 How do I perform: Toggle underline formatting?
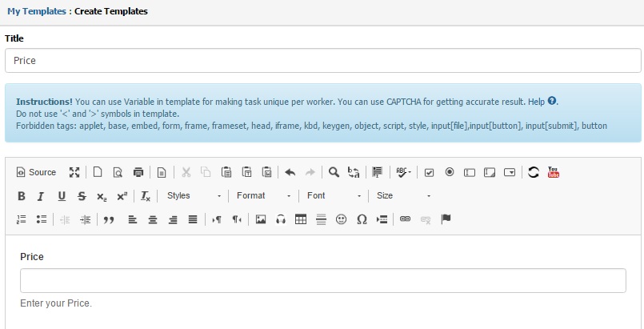tap(62, 196)
